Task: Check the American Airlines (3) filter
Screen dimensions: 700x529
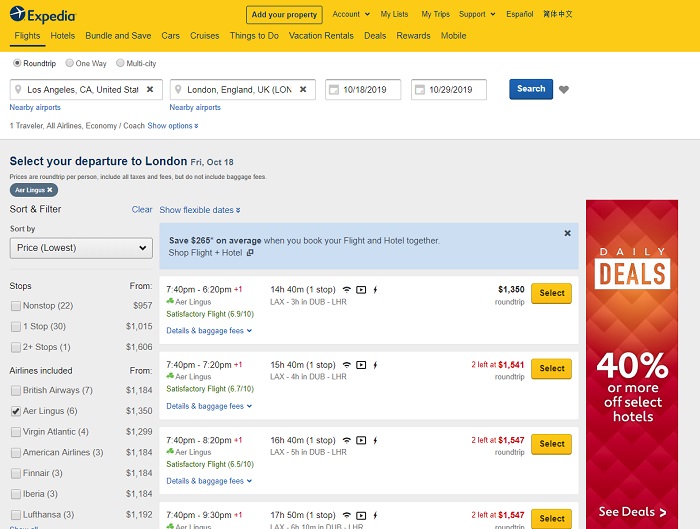Action: (16, 453)
